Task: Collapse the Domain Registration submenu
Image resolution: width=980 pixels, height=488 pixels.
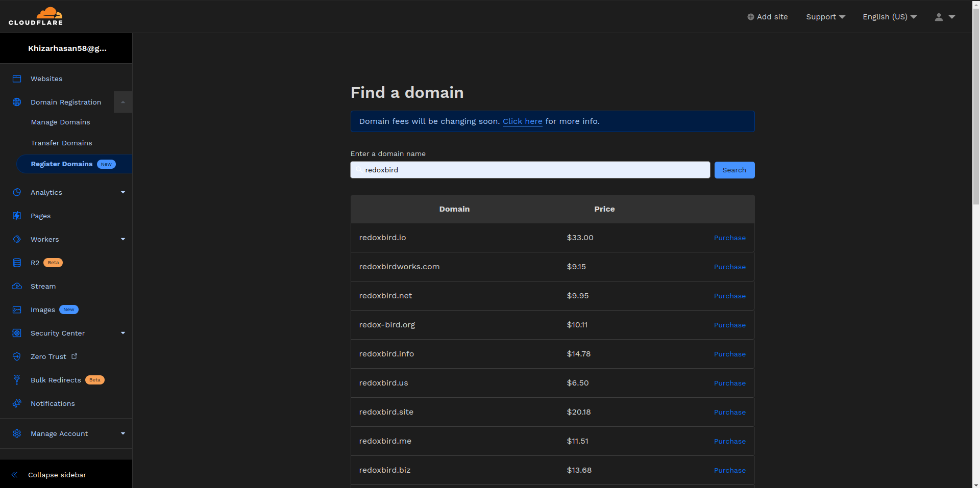Action: point(123,102)
